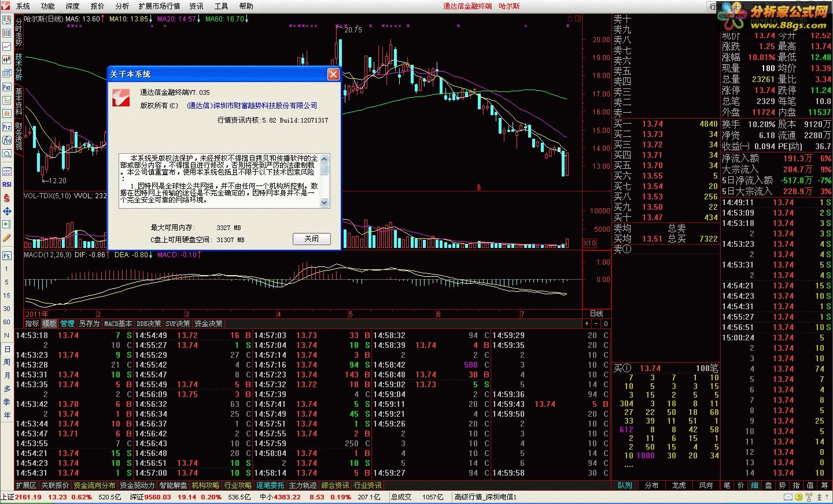Switch to 分时走势 vertical tab
Image resolution: width=833 pixels, height=504 pixels.
(19, 33)
